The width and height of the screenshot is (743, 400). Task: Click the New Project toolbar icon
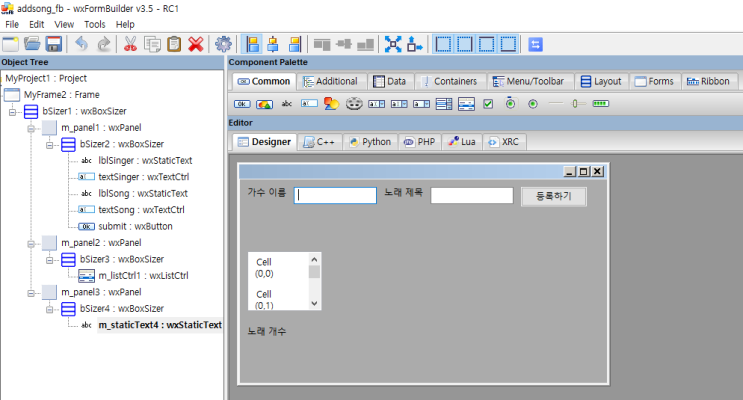pos(10,44)
